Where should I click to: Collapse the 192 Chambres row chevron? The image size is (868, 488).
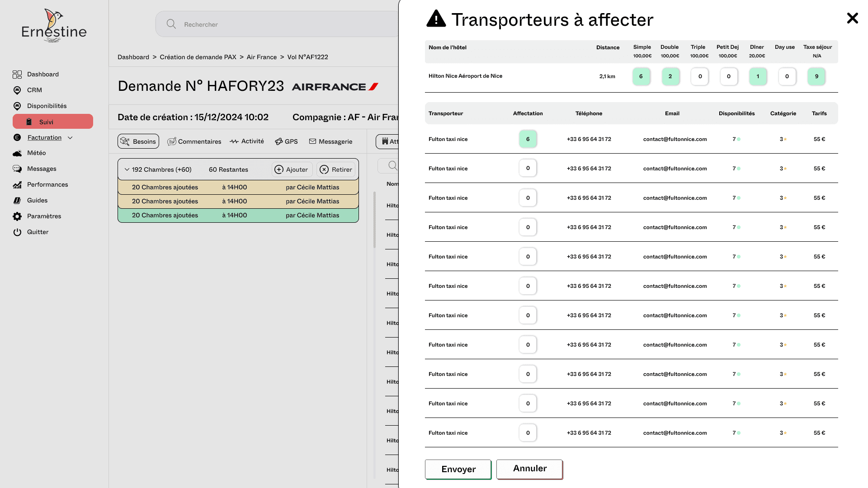[x=127, y=169]
